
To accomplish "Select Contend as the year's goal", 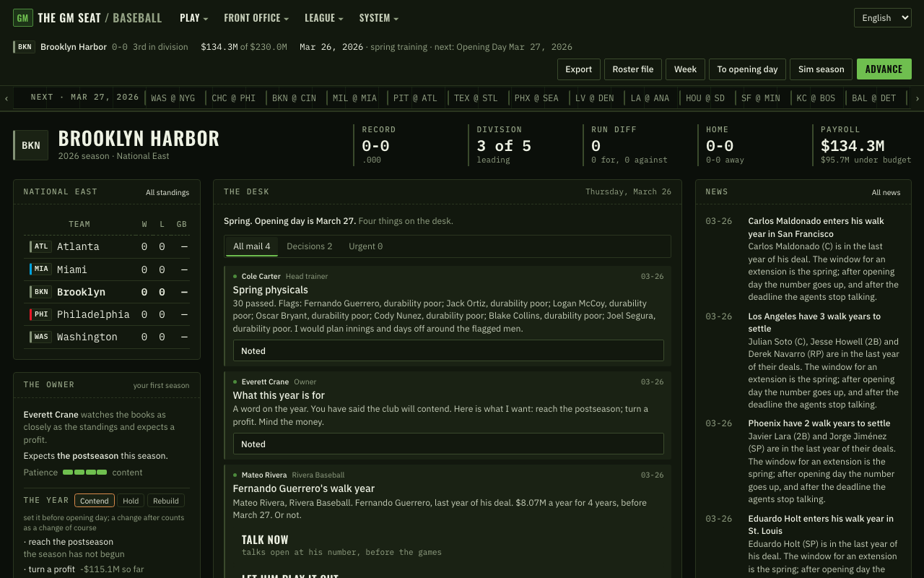I will click(x=95, y=501).
